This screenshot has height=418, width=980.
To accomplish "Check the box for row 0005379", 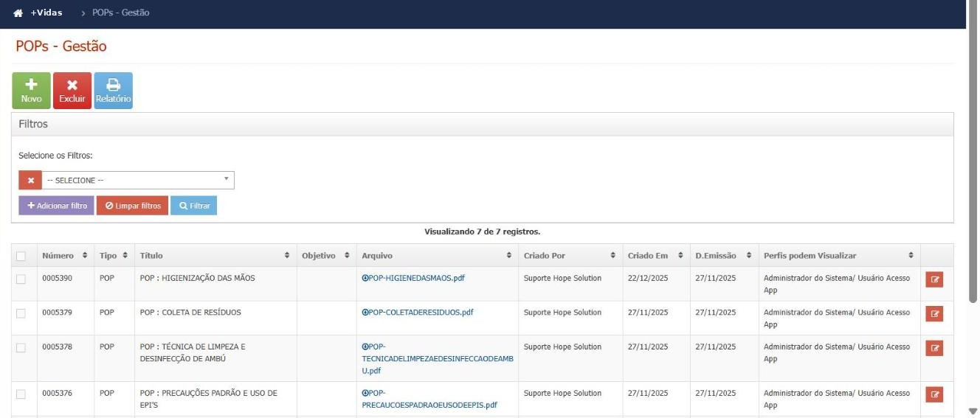I will point(21,313).
